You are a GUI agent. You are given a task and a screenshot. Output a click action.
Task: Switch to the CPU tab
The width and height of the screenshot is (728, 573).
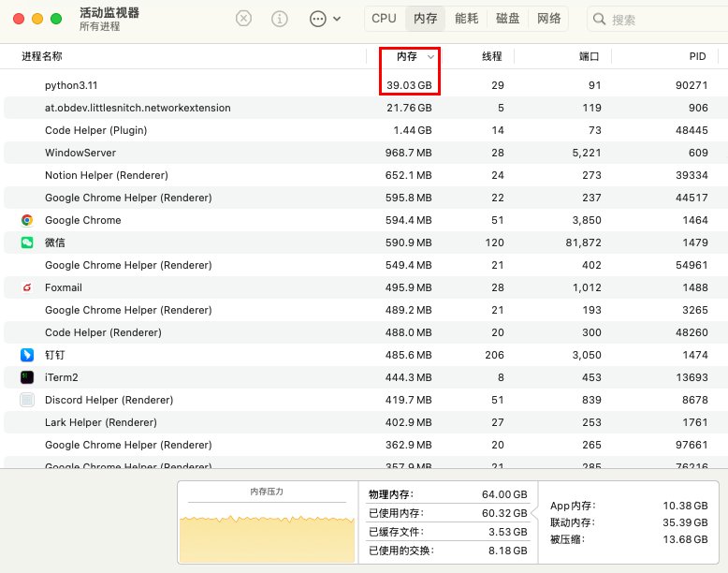pos(384,19)
